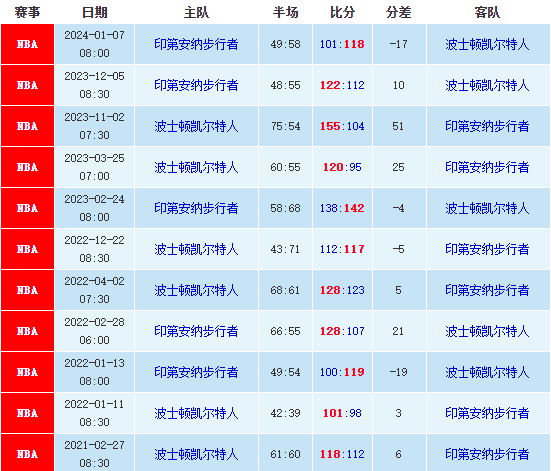Click the 比分 column header
The height and width of the screenshot is (471, 551).
[x=342, y=13]
